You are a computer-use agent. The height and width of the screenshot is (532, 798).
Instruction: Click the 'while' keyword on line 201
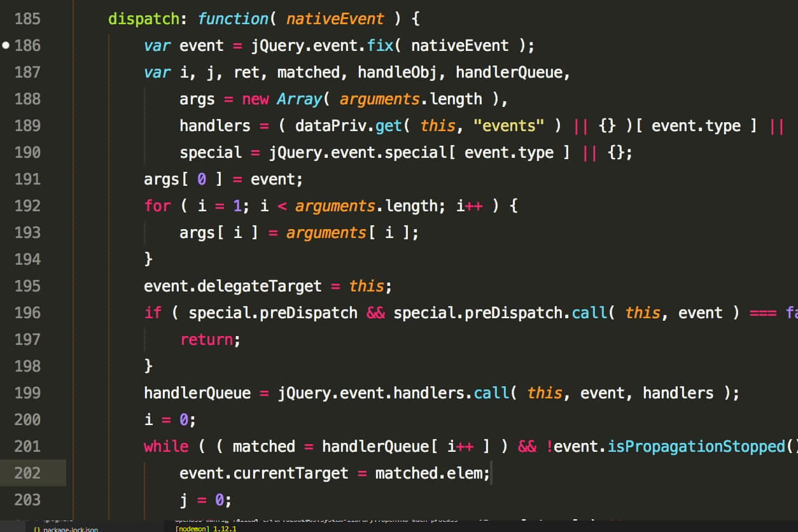click(166, 447)
